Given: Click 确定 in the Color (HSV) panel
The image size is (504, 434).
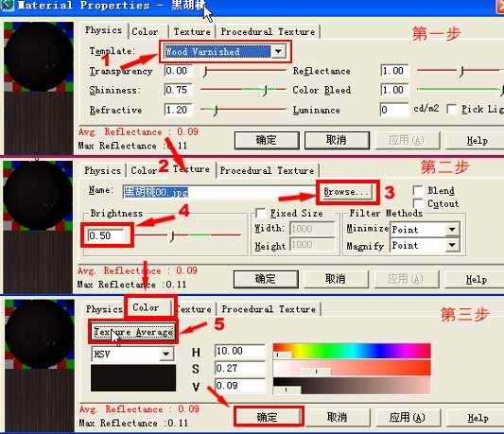Looking at the screenshot, I should pyautogui.click(x=268, y=417).
